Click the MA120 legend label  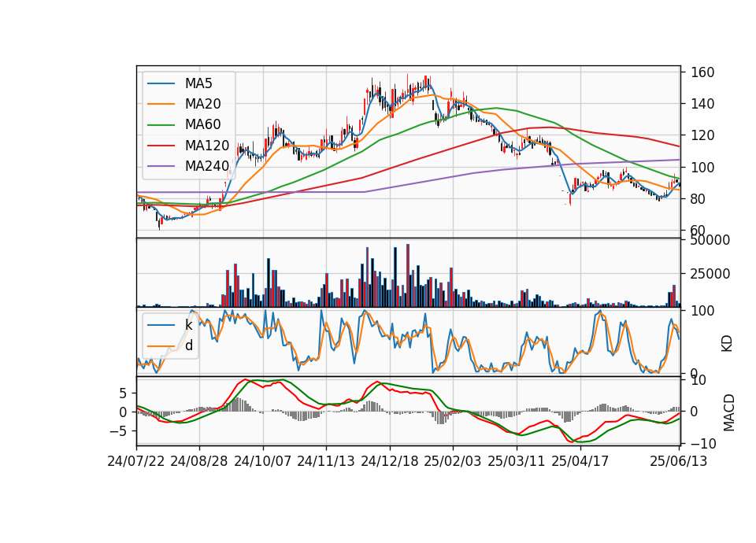pyautogui.click(x=207, y=146)
